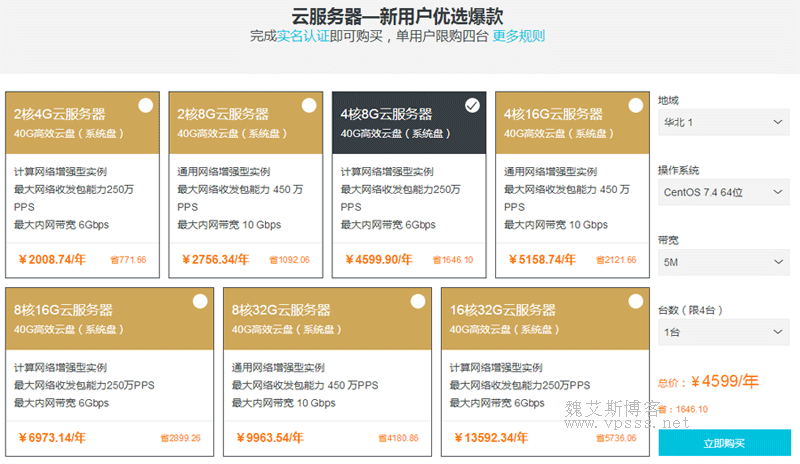Screen dimensions: 800x464
Task: Select the 8核16G云服务器 radio circle
Action: click(x=199, y=301)
